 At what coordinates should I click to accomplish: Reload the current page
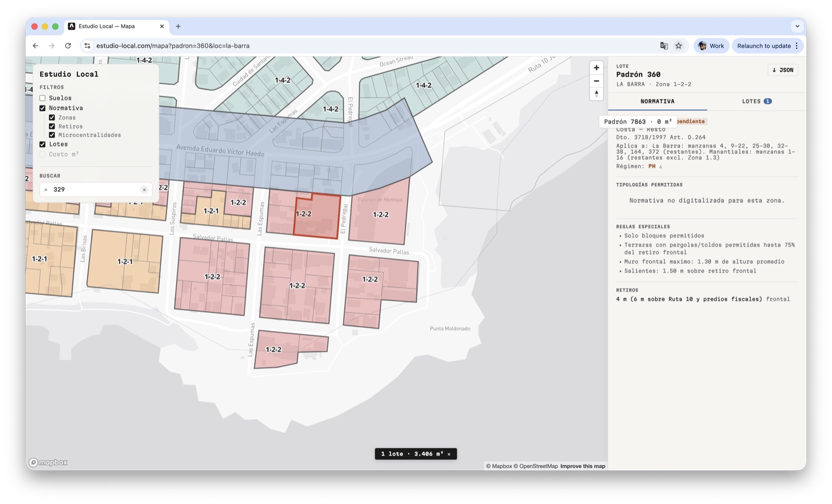click(68, 46)
